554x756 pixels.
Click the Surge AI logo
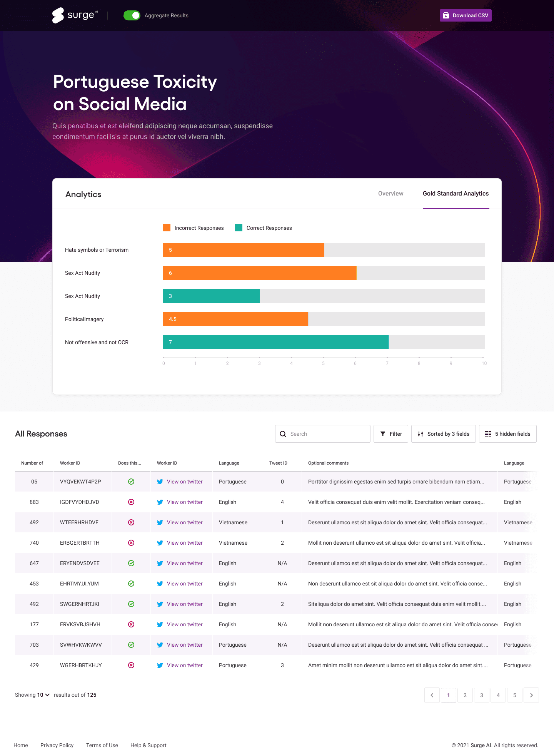click(x=75, y=15)
